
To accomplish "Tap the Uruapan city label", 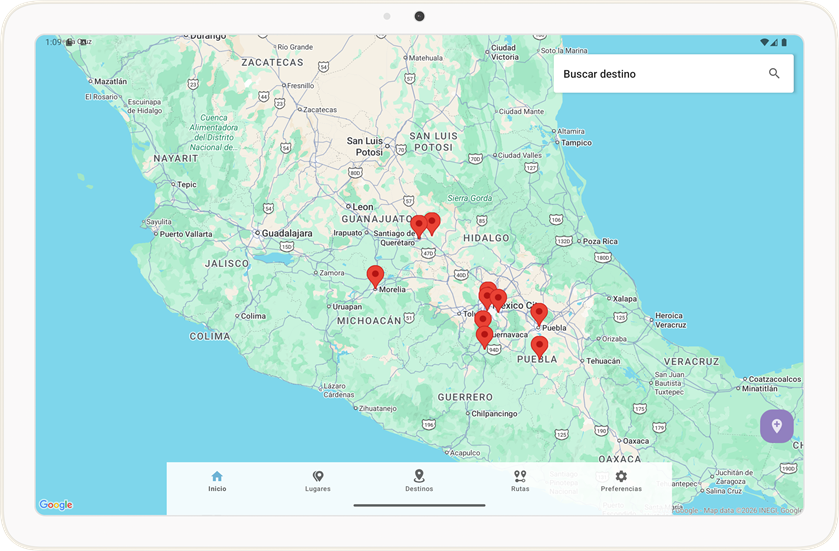I will pos(347,307).
